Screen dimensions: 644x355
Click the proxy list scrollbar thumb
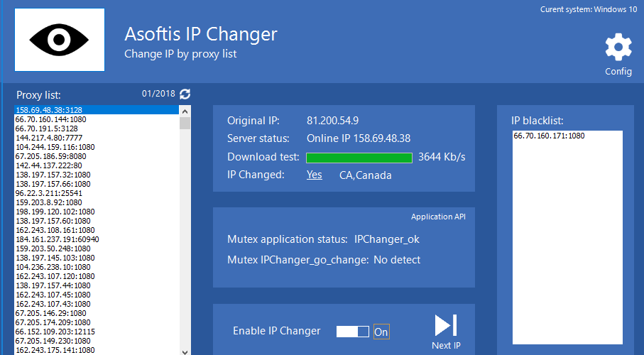(185, 123)
